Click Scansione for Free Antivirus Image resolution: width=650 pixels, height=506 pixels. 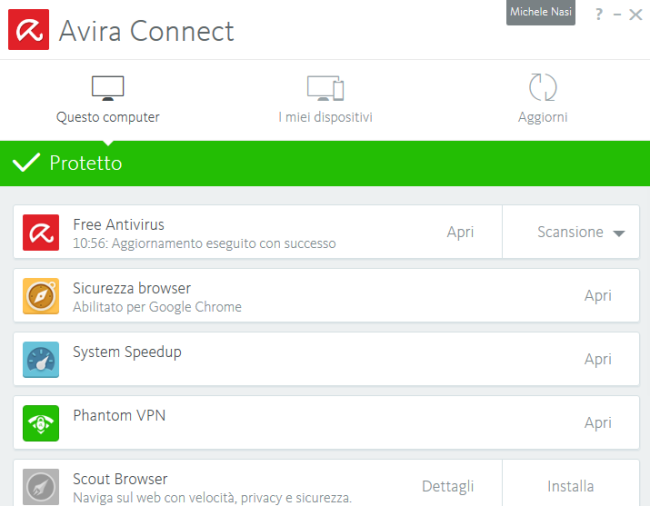pyautogui.click(x=570, y=232)
